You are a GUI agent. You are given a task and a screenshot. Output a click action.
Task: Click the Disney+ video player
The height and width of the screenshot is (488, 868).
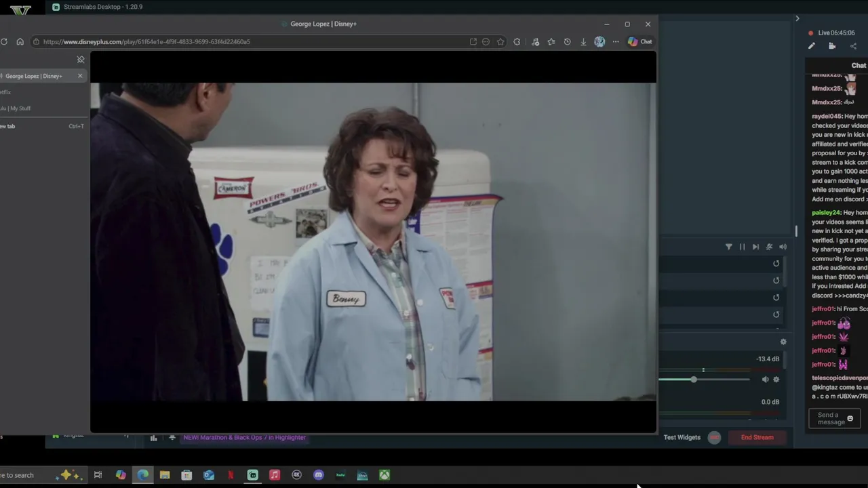373,243
